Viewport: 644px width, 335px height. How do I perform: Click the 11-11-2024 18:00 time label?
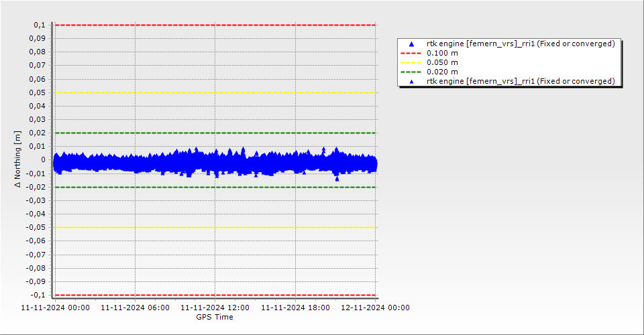pos(295,308)
